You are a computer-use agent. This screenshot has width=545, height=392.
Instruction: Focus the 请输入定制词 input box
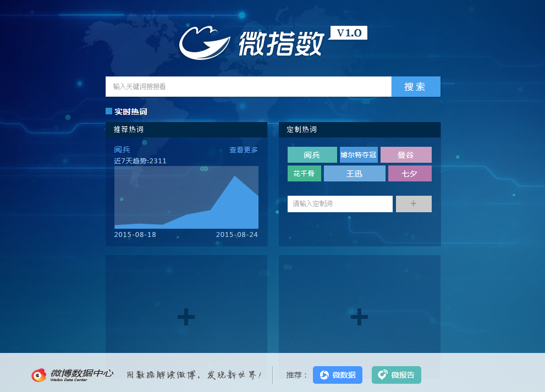(340, 203)
